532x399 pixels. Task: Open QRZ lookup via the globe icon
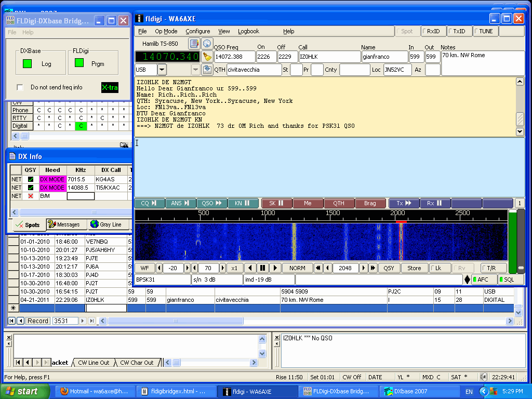tap(206, 43)
